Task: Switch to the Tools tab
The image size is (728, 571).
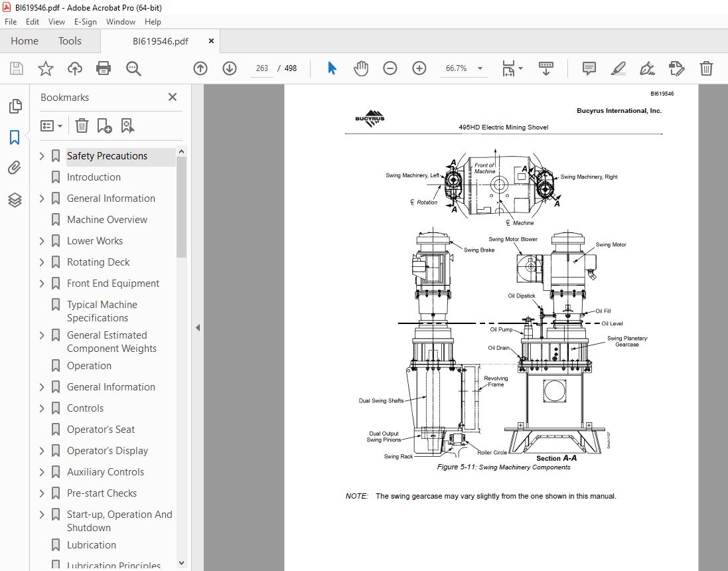Action: tap(70, 41)
